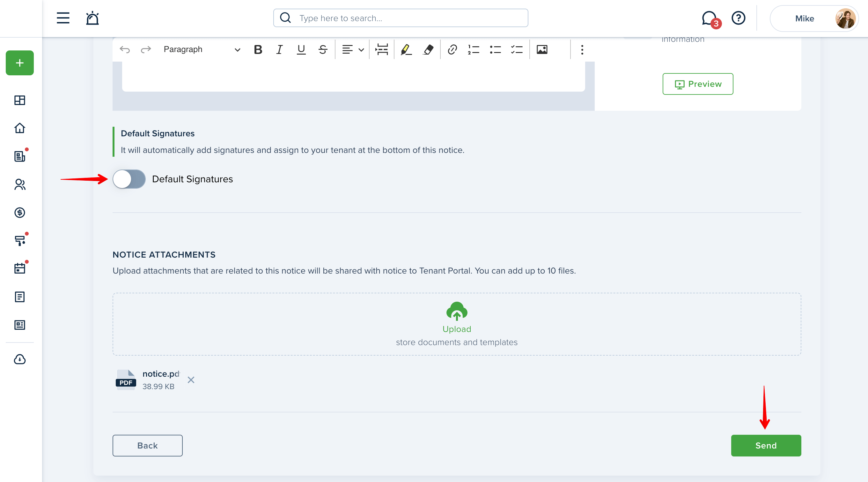Open the Mike user profile menu
The width and height of the screenshot is (868, 482).
pos(814,19)
